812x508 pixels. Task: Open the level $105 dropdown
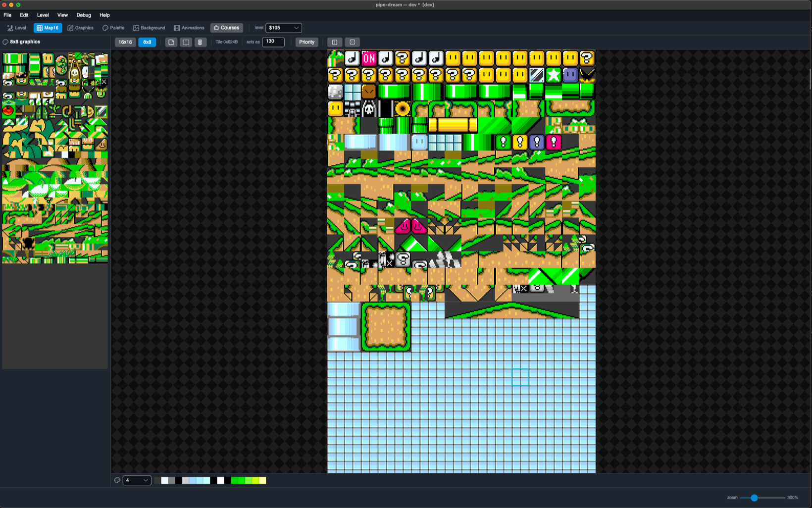click(284, 28)
